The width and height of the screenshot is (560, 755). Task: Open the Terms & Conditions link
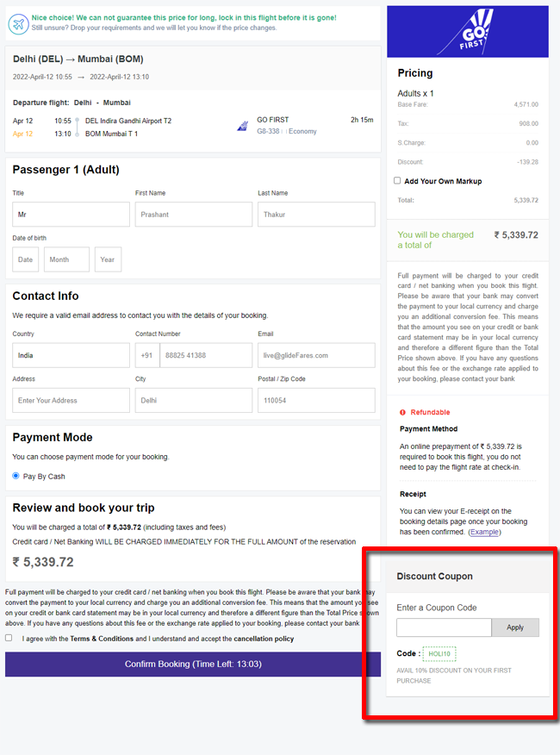point(102,639)
